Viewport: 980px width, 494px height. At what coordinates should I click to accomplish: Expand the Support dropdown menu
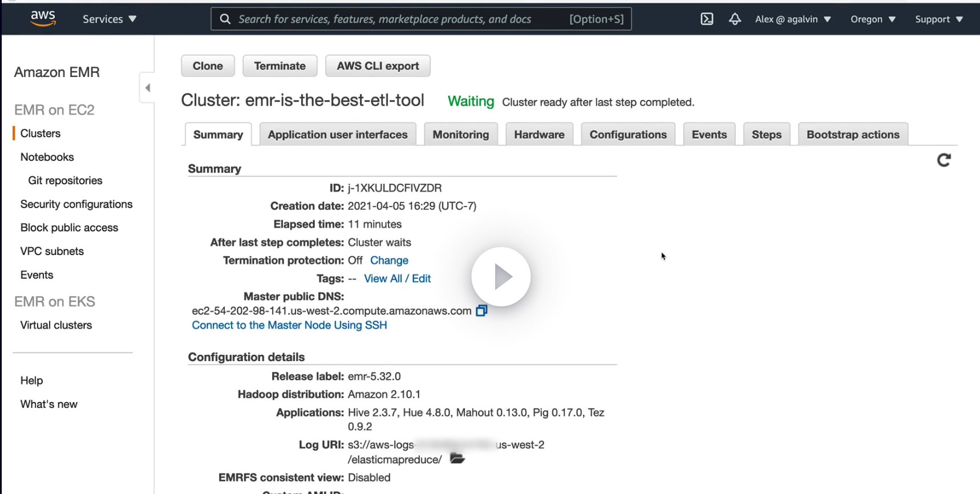pos(938,19)
